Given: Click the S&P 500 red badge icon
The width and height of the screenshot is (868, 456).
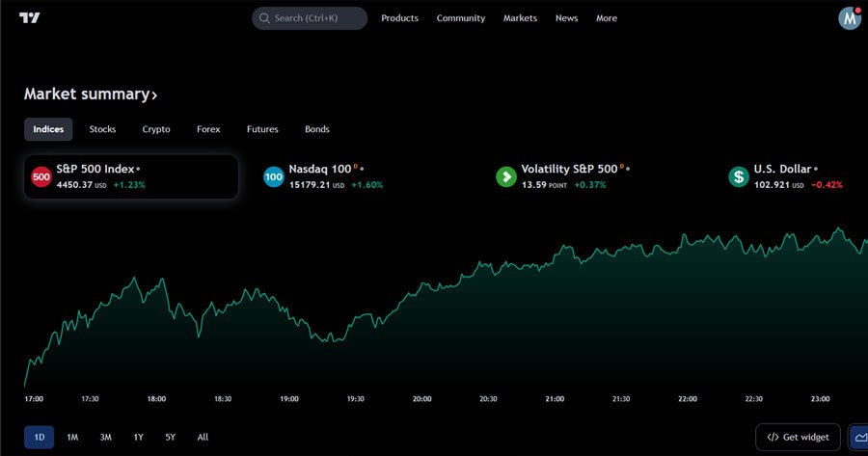Looking at the screenshot, I should pos(41,176).
